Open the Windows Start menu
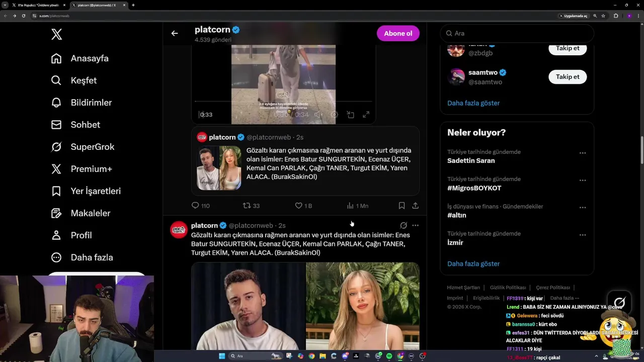 (x=222, y=356)
